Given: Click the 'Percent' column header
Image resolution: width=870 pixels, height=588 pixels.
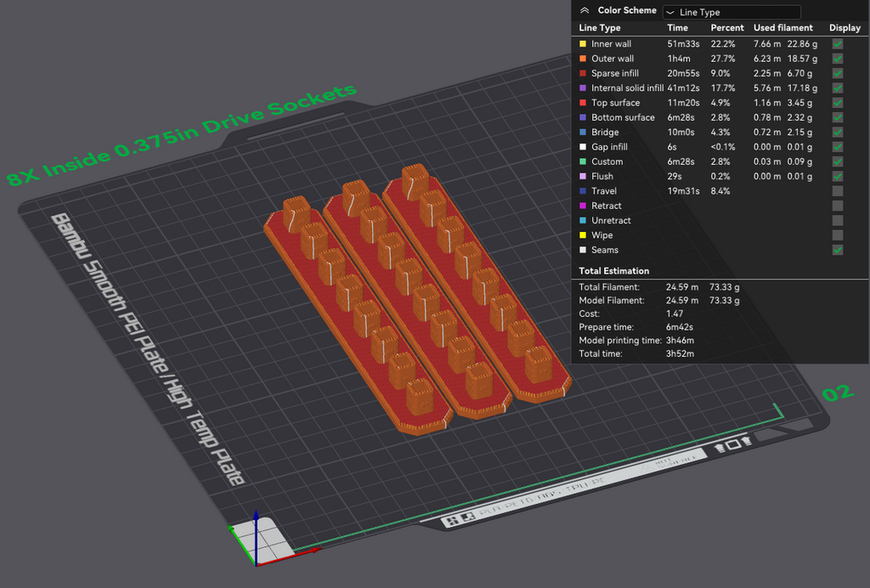Looking at the screenshot, I should tap(727, 28).
